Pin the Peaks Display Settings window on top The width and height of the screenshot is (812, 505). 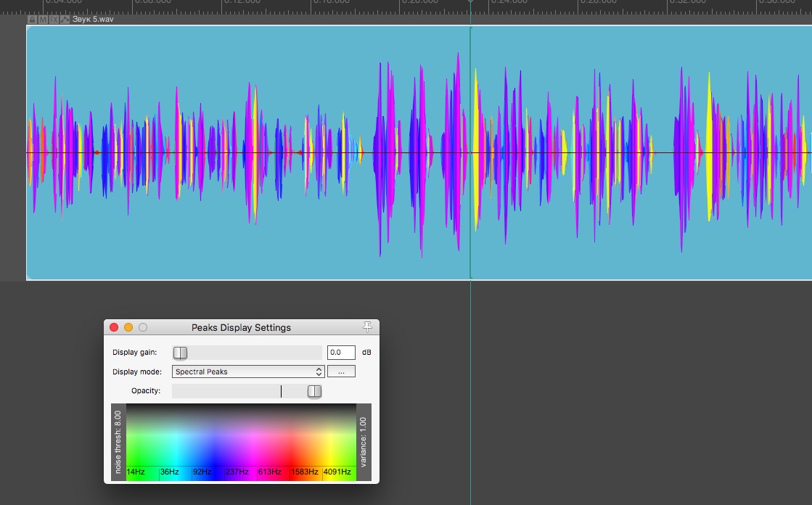pyautogui.click(x=367, y=327)
